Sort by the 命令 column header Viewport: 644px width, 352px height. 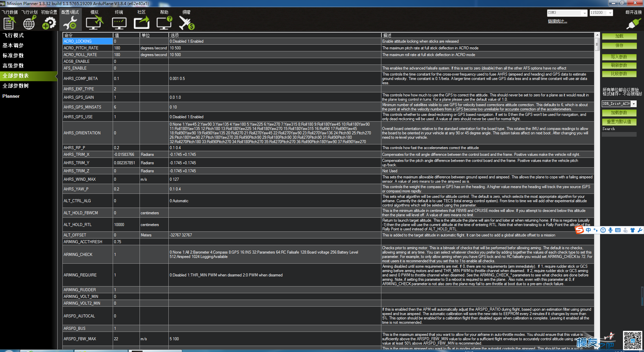pos(88,35)
